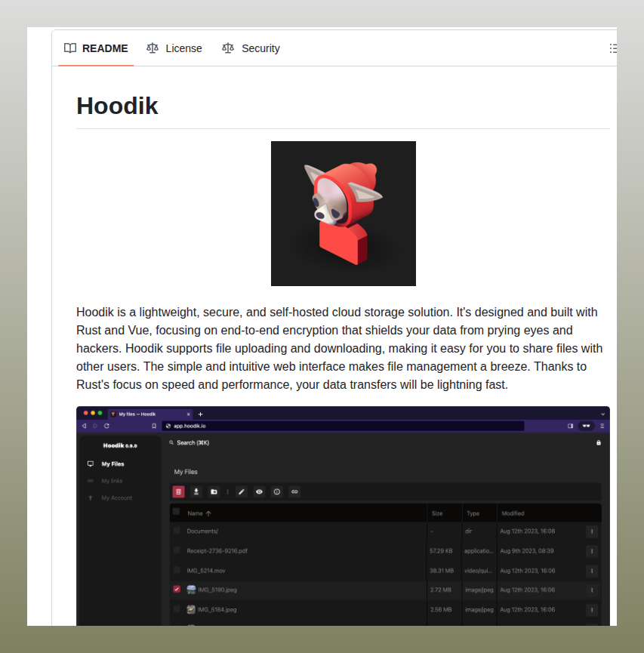Viewport: 644px width, 653px height.
Task: Toggle the checkbox for Receipt-2736-9216.pdf
Action: [177, 550]
